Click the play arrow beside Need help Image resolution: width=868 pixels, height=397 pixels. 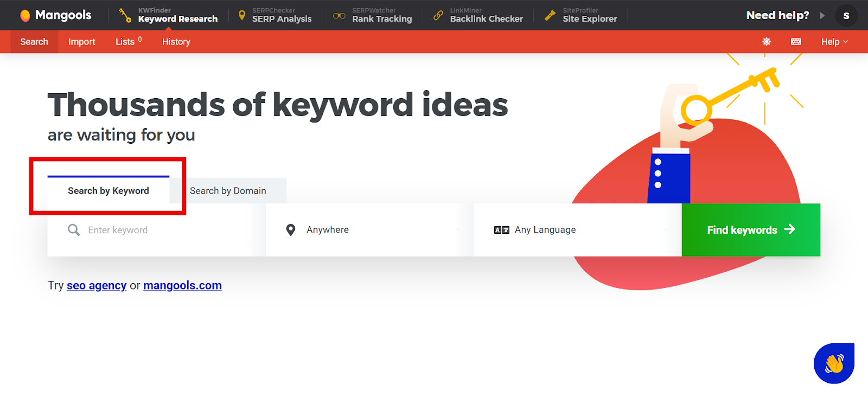click(x=822, y=15)
